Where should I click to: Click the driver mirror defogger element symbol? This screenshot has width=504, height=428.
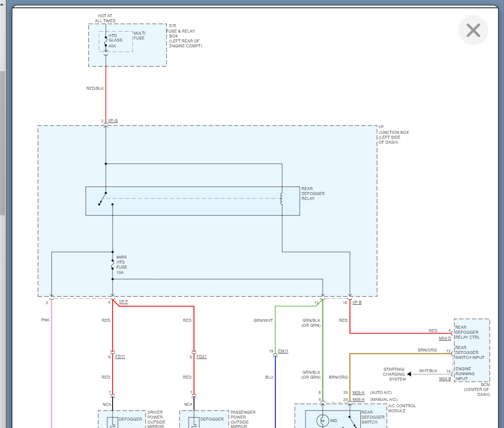pyautogui.click(x=112, y=423)
